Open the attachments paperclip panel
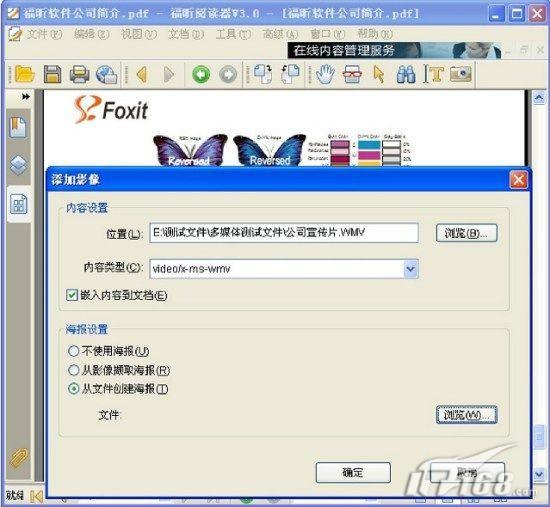Image resolution: width=550 pixels, height=507 pixels. click(18, 458)
